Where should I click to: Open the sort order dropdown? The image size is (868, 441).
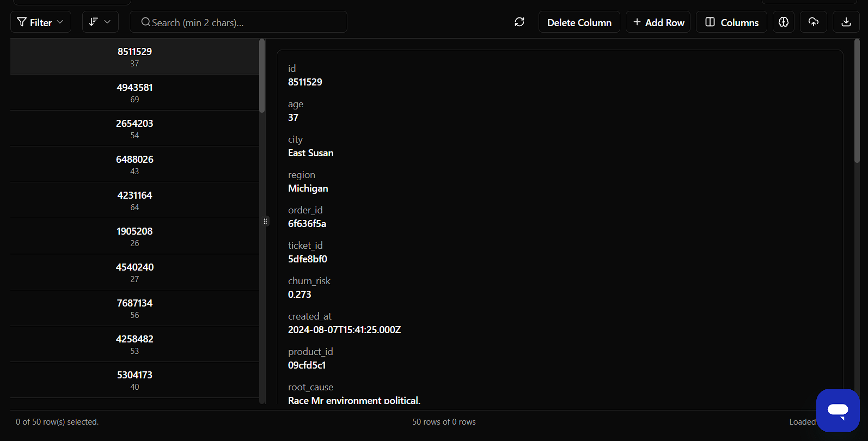100,22
